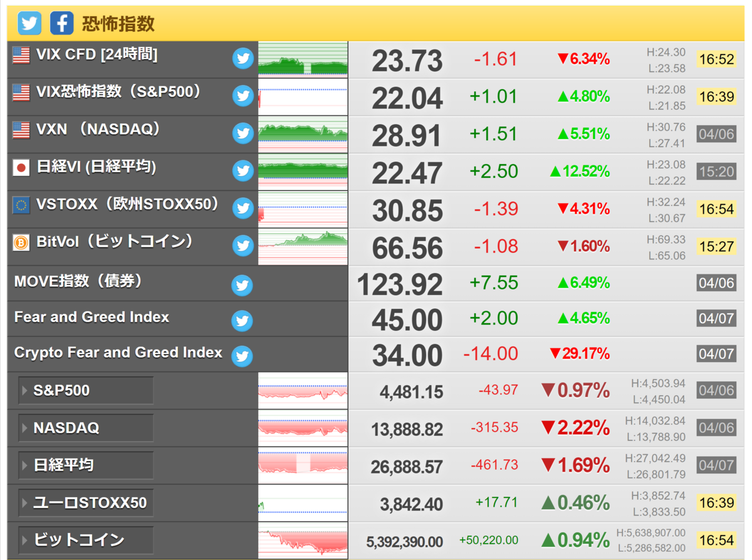Click the 日経平均 price 26,888.57
The image size is (752, 560).
[x=407, y=467]
